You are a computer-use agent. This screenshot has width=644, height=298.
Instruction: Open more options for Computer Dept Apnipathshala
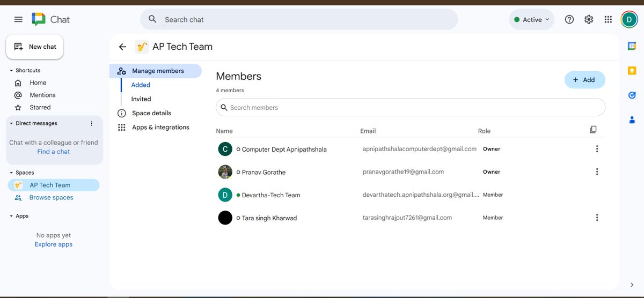coord(597,149)
